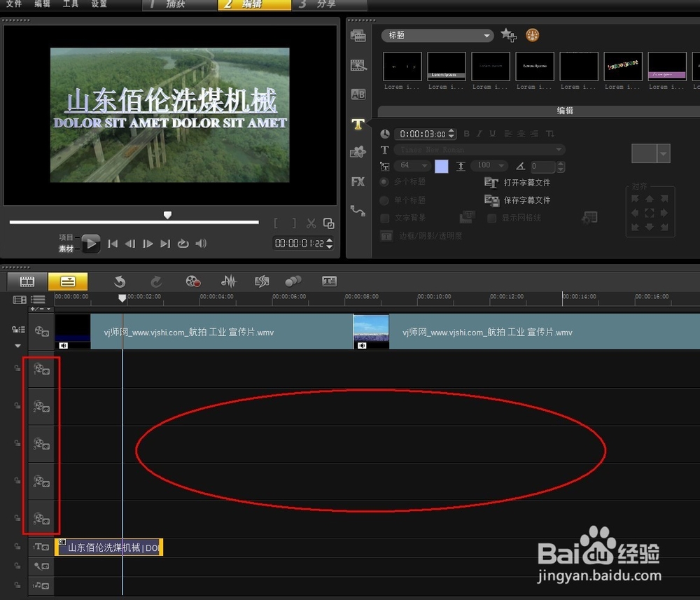Select the 多个标题 radio option
Screen dimensions: 700x600
point(384,182)
